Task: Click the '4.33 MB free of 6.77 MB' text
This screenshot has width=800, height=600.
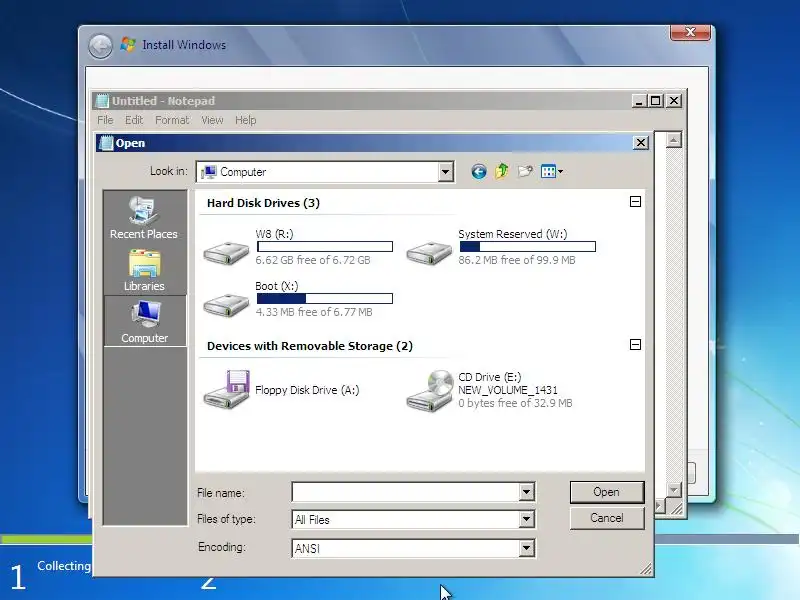Action: coord(314,312)
